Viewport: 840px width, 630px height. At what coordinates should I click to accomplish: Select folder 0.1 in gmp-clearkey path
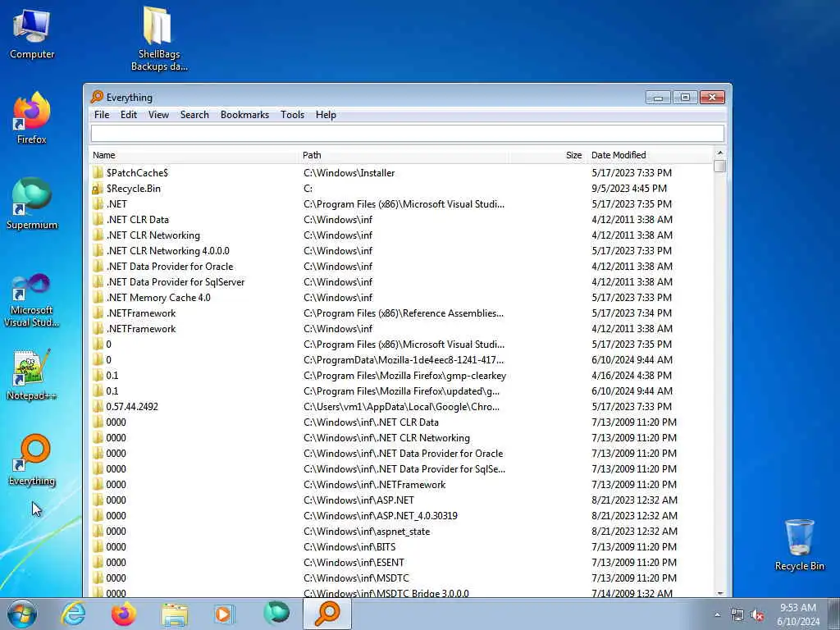click(402, 376)
